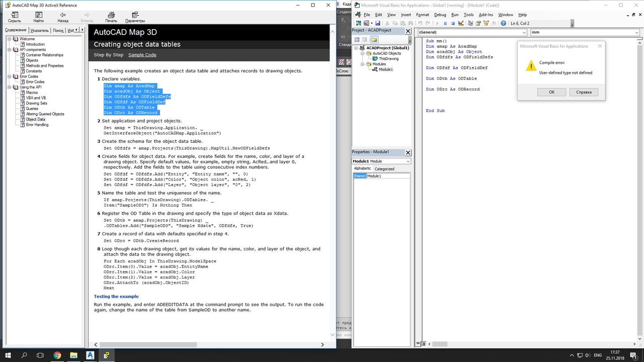Screen dimensions: 644x362
Task: Click the Run Sub play icon
Action: (x=437, y=23)
